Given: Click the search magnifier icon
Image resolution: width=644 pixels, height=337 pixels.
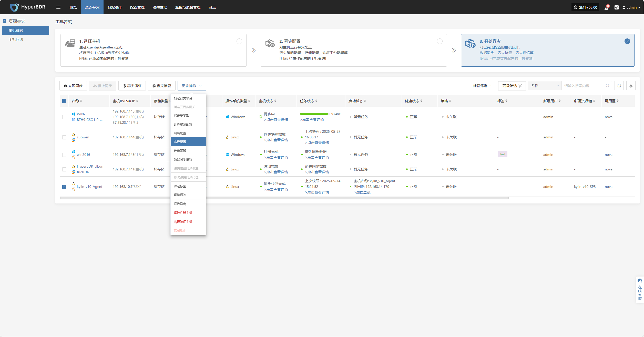Looking at the screenshot, I should pyautogui.click(x=607, y=86).
